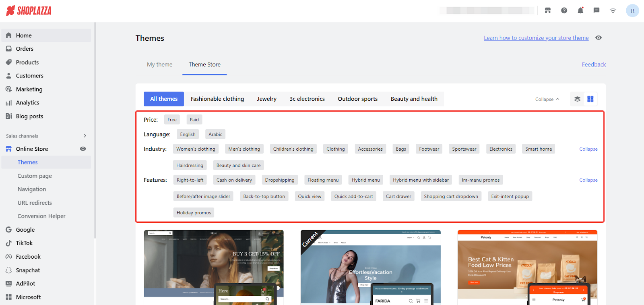Open Online Store section
The image size is (644, 305).
(32, 149)
